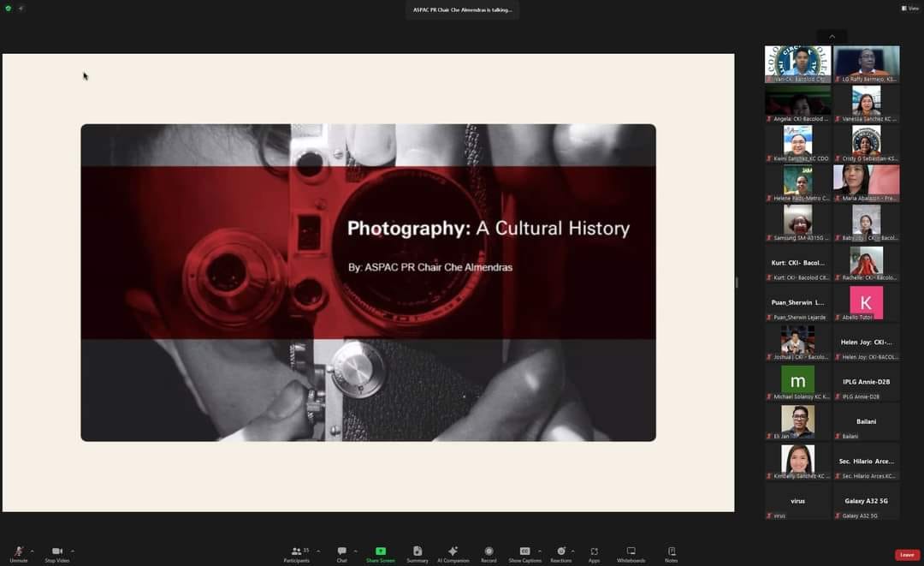Unmute the microphone

click(x=18, y=553)
